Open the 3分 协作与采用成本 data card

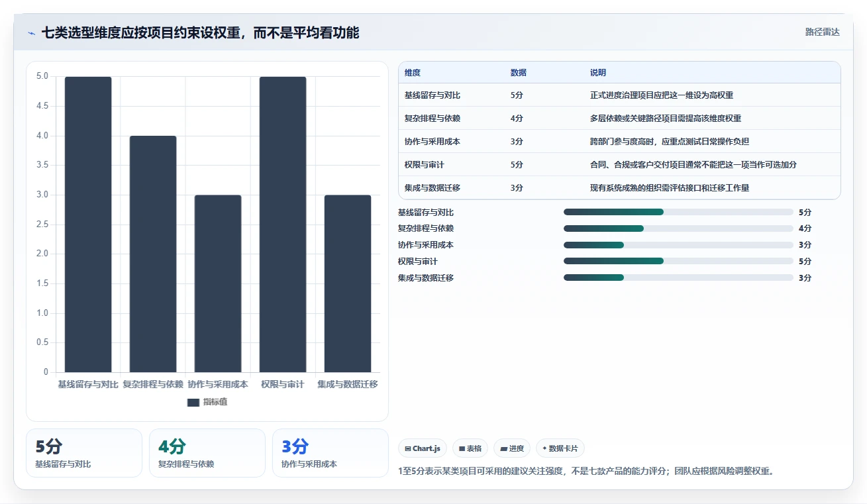tap(331, 453)
